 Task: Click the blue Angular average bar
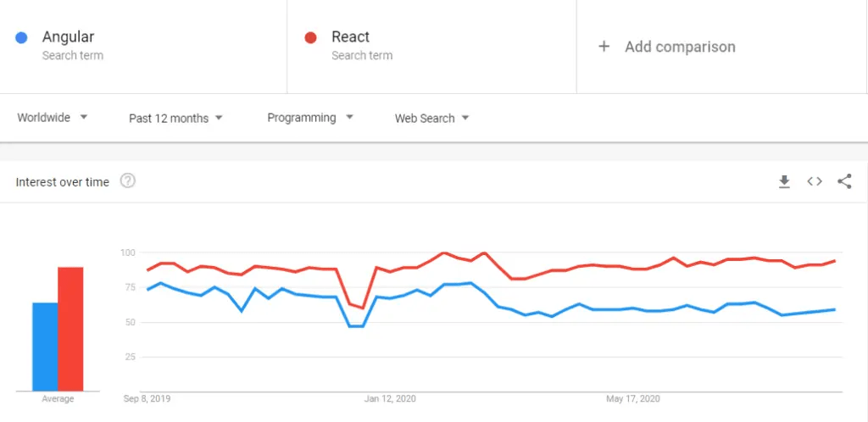[x=45, y=347]
